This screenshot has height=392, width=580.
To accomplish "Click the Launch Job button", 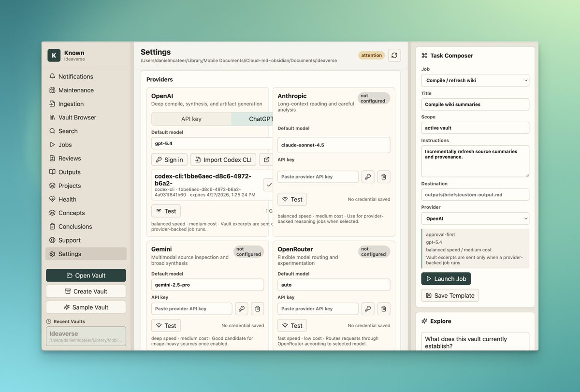I will (446, 279).
